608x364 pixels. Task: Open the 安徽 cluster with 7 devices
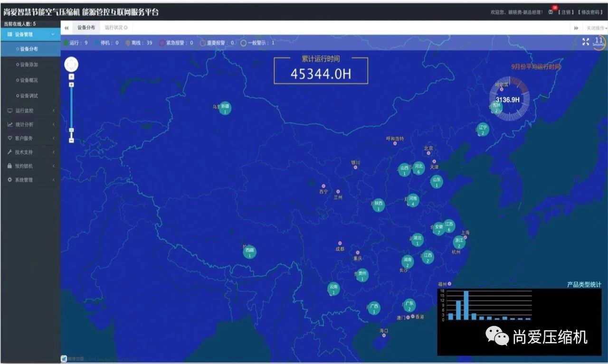point(439,229)
